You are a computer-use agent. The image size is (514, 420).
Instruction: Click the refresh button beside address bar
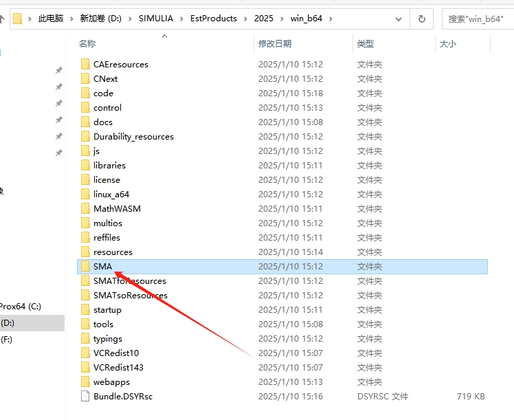[421, 19]
